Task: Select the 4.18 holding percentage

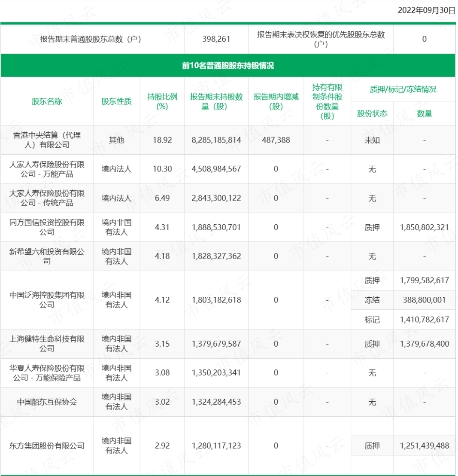Action: [162, 256]
